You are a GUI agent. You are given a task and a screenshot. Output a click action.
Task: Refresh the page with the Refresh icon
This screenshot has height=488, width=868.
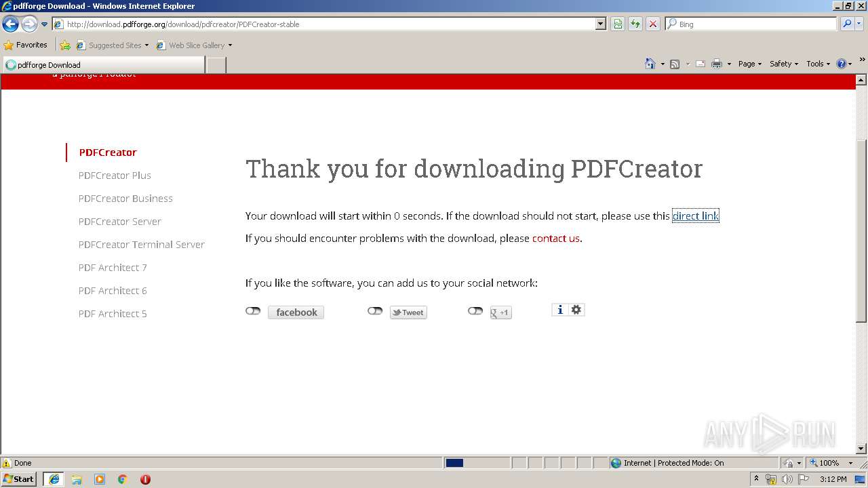click(x=635, y=24)
